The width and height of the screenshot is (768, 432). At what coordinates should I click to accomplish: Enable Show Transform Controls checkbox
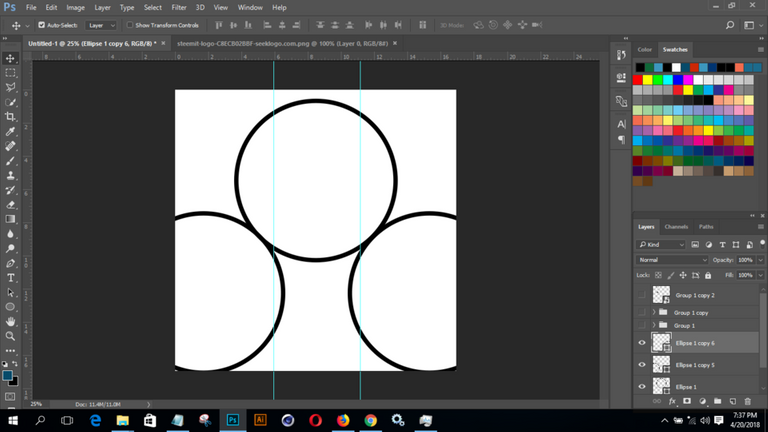click(129, 25)
